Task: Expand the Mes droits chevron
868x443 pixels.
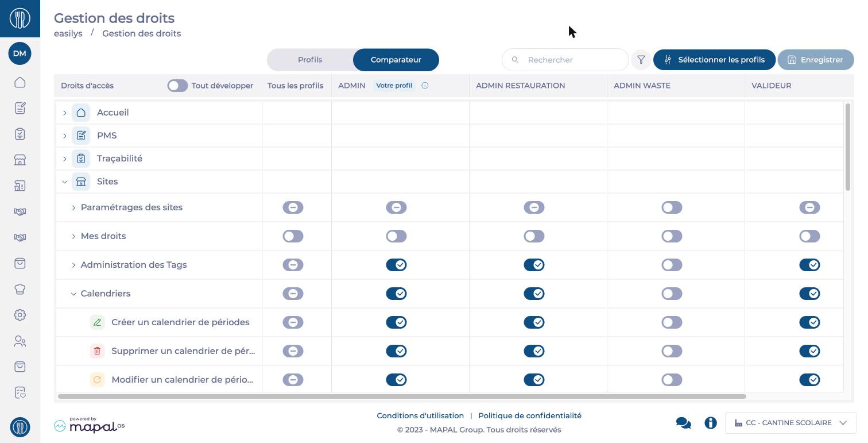Action: click(73, 236)
